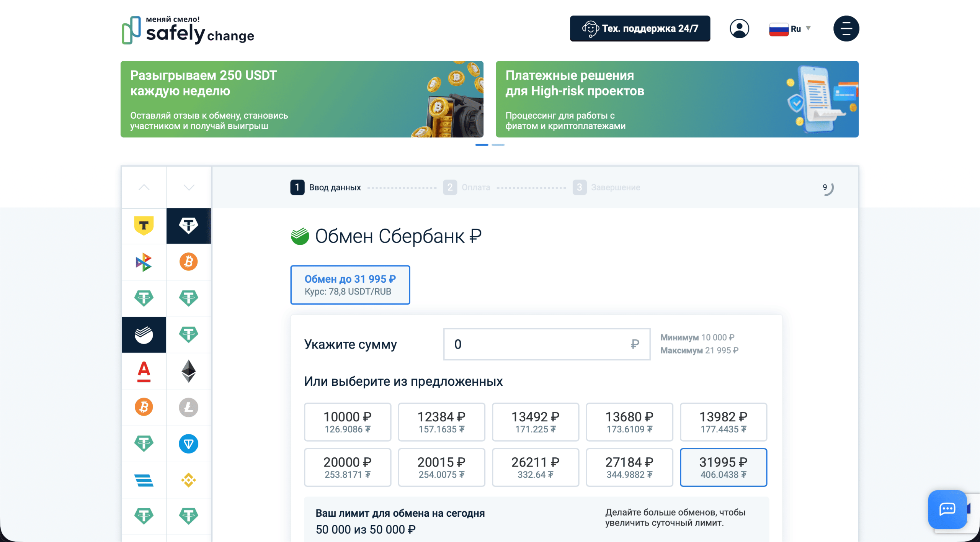Show the second banner slide indicator

click(498, 145)
